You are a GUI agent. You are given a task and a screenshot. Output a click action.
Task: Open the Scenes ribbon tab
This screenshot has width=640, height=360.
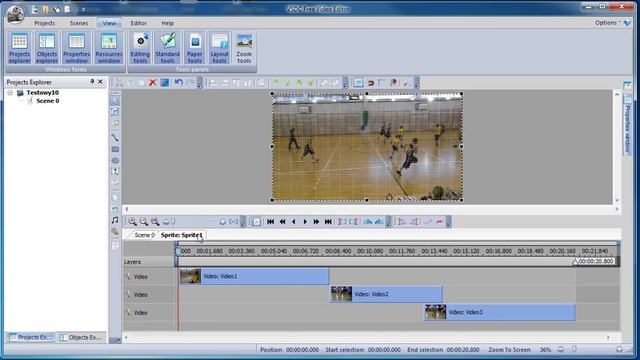tap(79, 23)
